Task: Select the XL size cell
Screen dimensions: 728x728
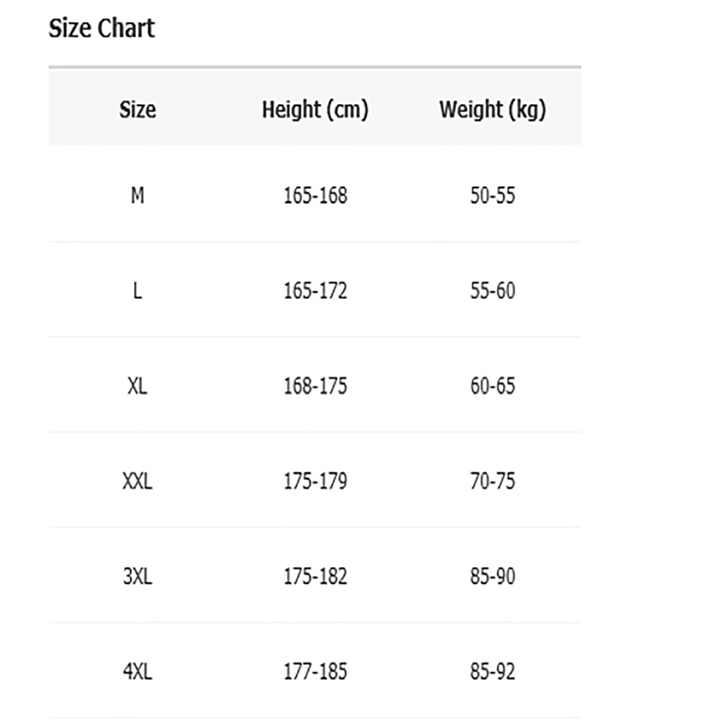Action: (x=138, y=386)
